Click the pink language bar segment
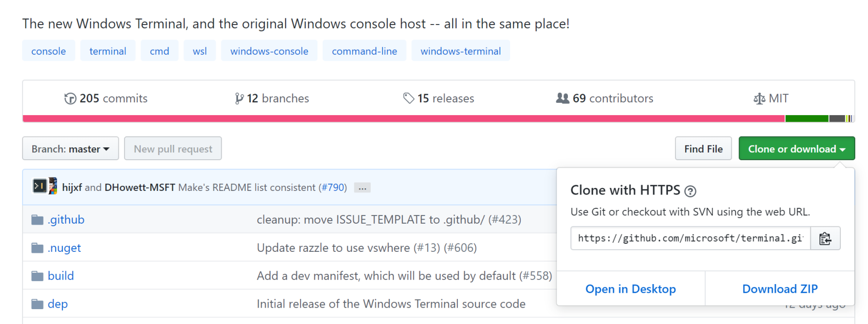 coord(399,119)
